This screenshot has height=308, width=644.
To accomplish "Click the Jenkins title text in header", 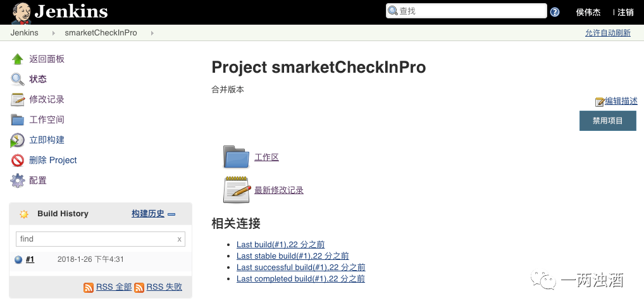I will pos(71,12).
